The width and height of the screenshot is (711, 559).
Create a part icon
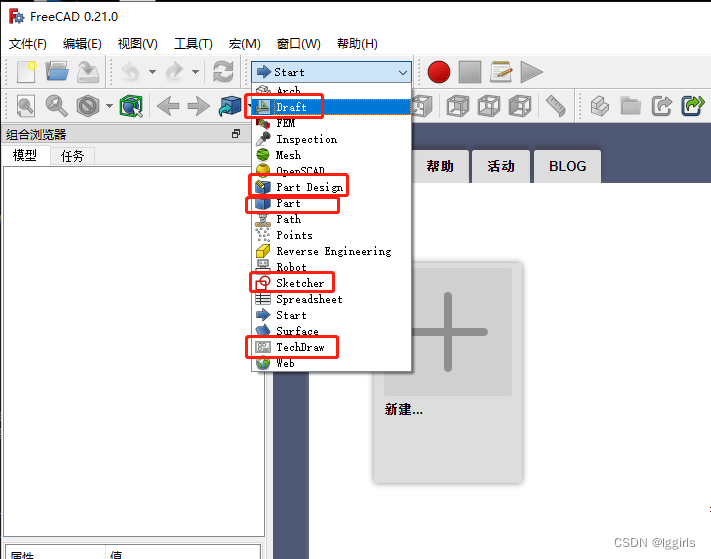click(599, 106)
